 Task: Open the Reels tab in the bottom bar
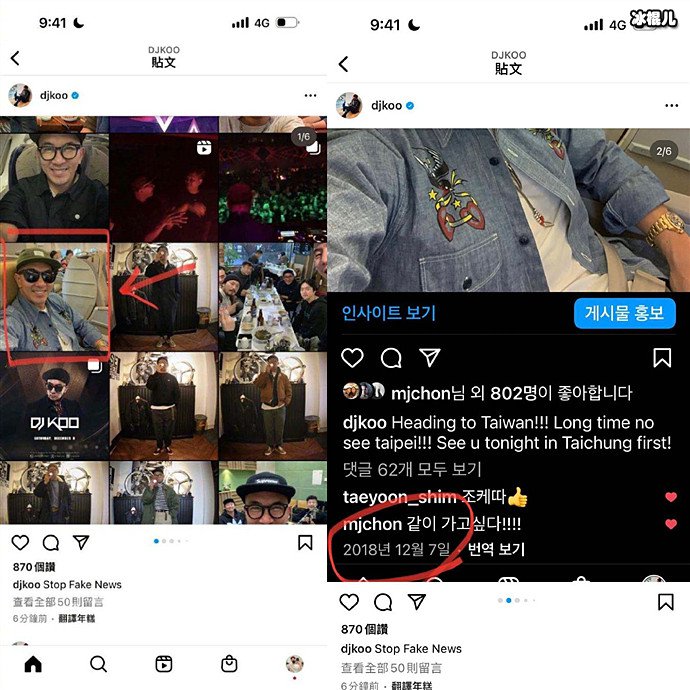point(164,664)
